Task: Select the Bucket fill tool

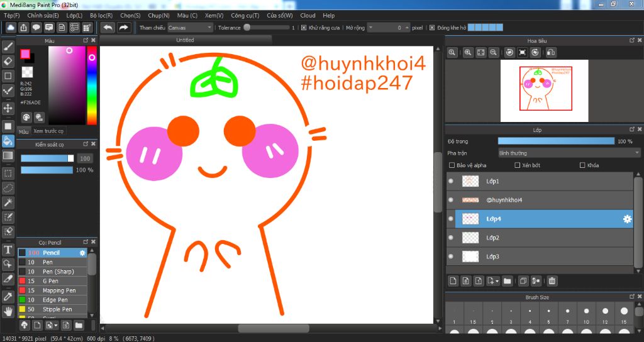Action: [x=8, y=141]
